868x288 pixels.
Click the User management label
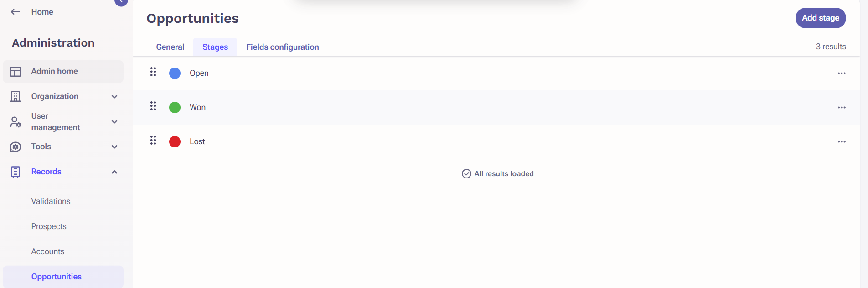(56, 122)
